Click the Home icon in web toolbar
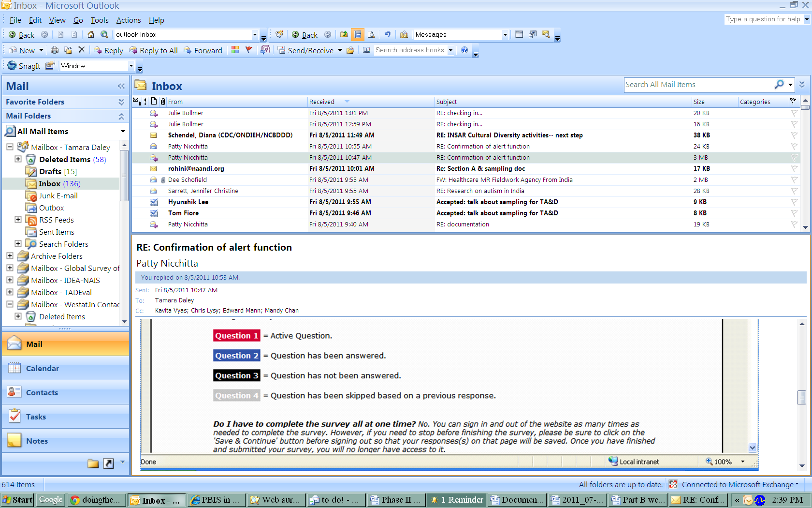 [x=91, y=34]
